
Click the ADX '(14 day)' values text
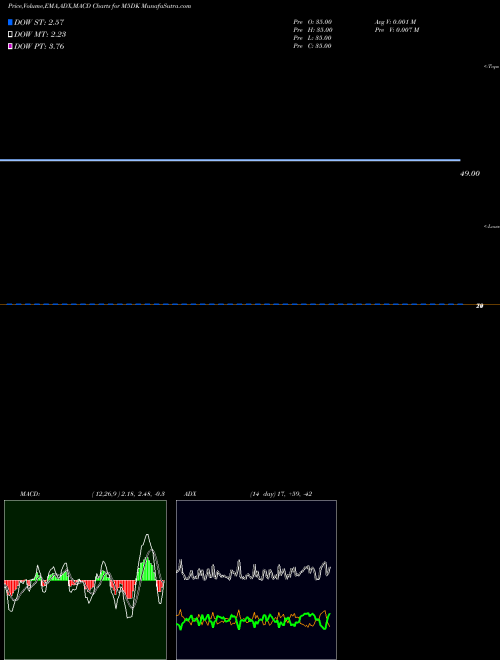(x=281, y=494)
